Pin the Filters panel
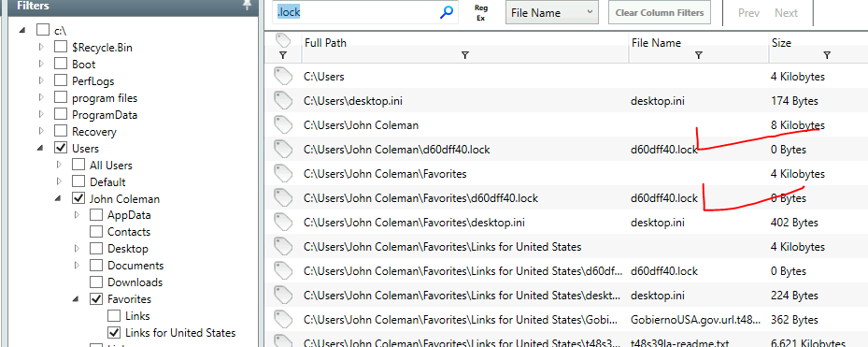The height and width of the screenshot is (347, 868). pyautogui.click(x=247, y=6)
